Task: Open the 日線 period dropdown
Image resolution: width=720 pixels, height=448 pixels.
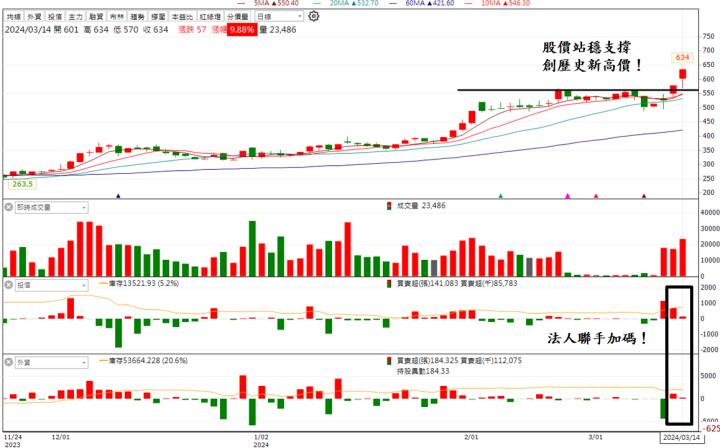Action: (x=279, y=17)
